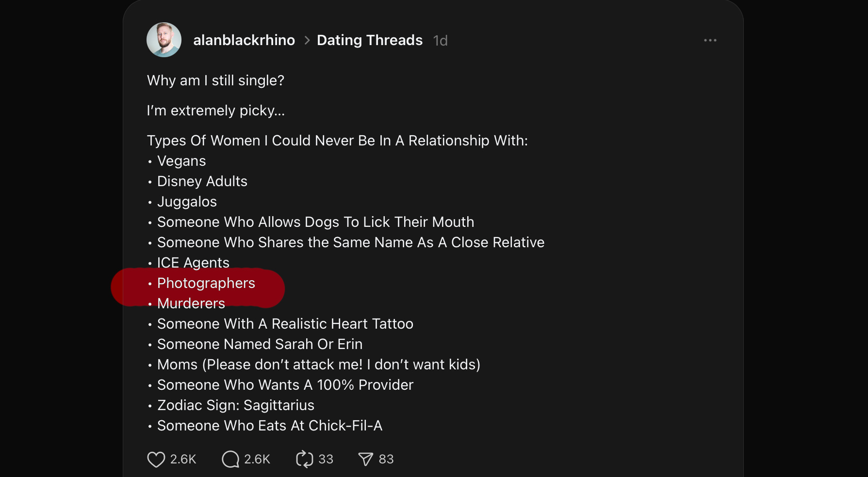Open replies using the speech bubble icon

pos(230,459)
